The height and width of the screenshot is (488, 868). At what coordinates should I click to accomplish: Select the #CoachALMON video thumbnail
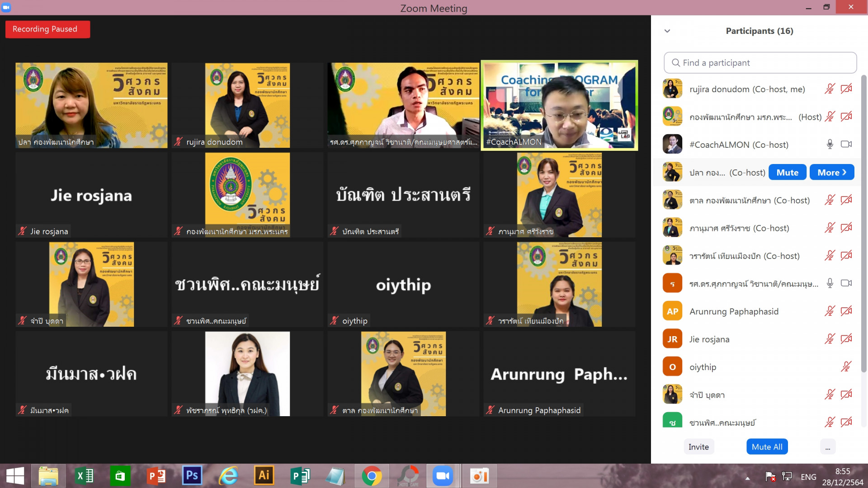coord(559,105)
